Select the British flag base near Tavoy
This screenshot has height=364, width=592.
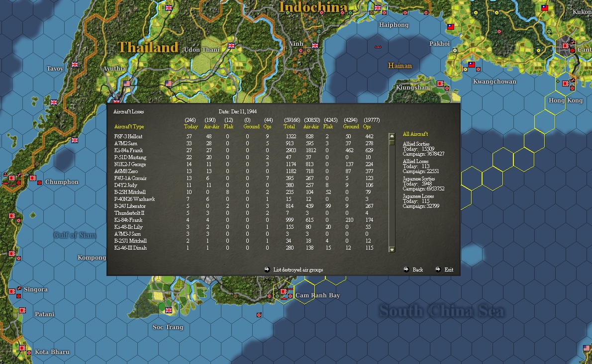point(75,65)
